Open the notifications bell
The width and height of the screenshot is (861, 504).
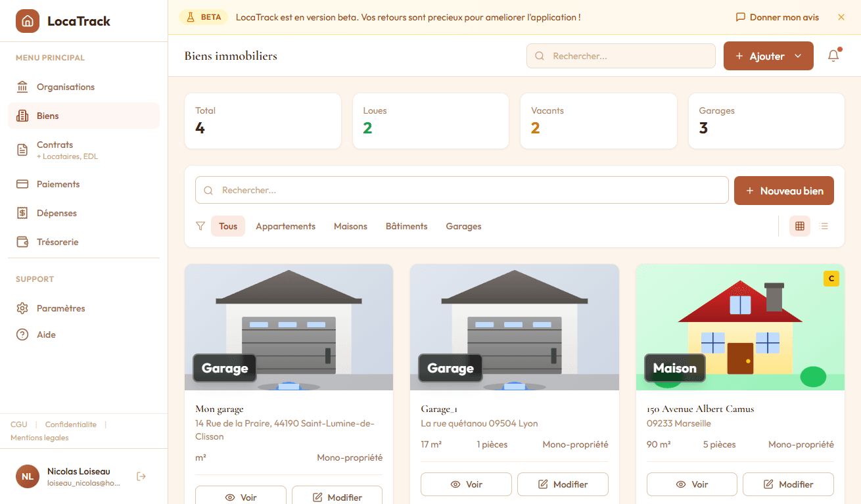click(x=833, y=56)
